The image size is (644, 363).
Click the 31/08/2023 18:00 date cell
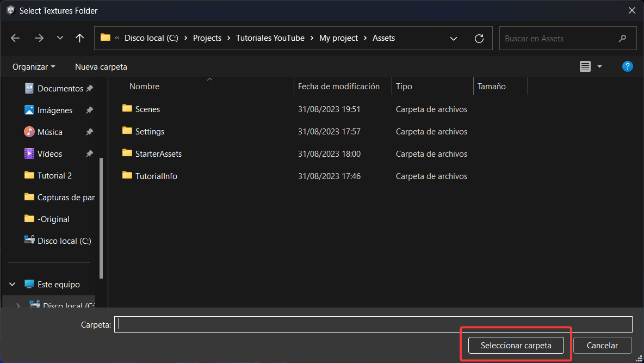(x=329, y=154)
